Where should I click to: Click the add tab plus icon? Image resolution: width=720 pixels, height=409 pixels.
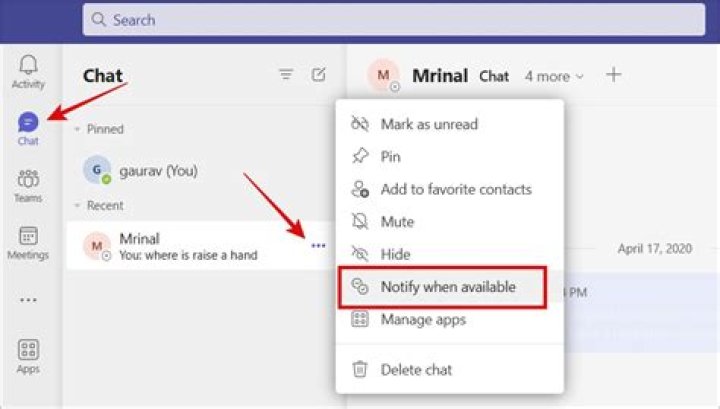613,74
